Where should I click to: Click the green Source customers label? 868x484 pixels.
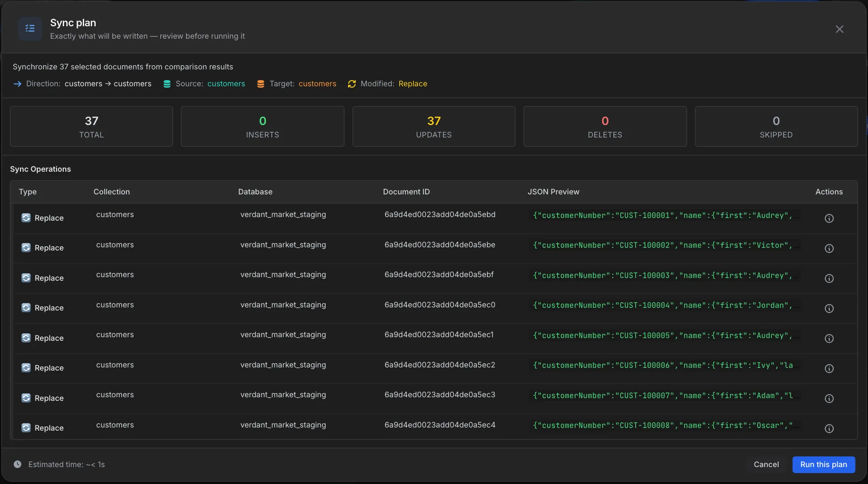coord(226,84)
